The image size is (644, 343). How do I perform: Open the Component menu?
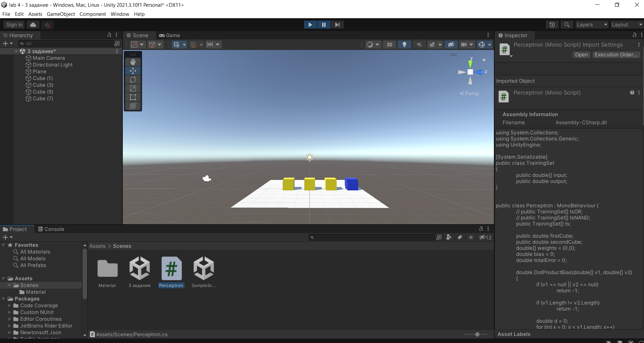[x=93, y=14]
